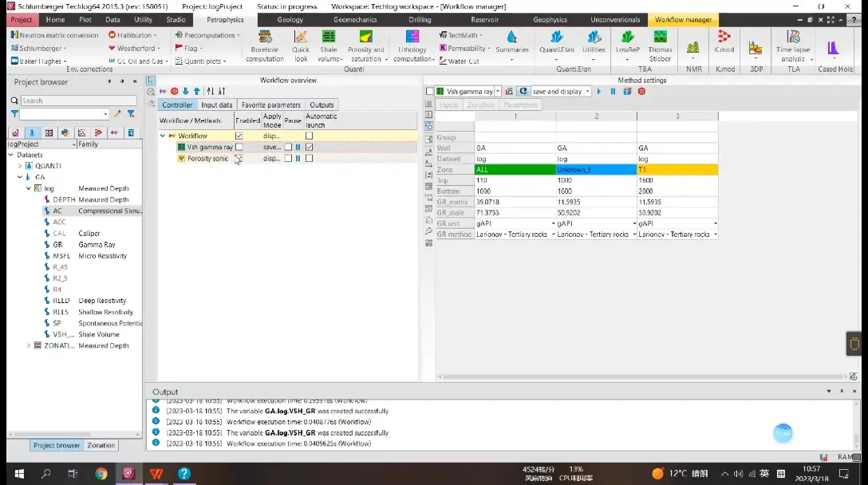Switch to the Geology ribbon tab
This screenshot has width=868, height=485.
pyautogui.click(x=290, y=19)
